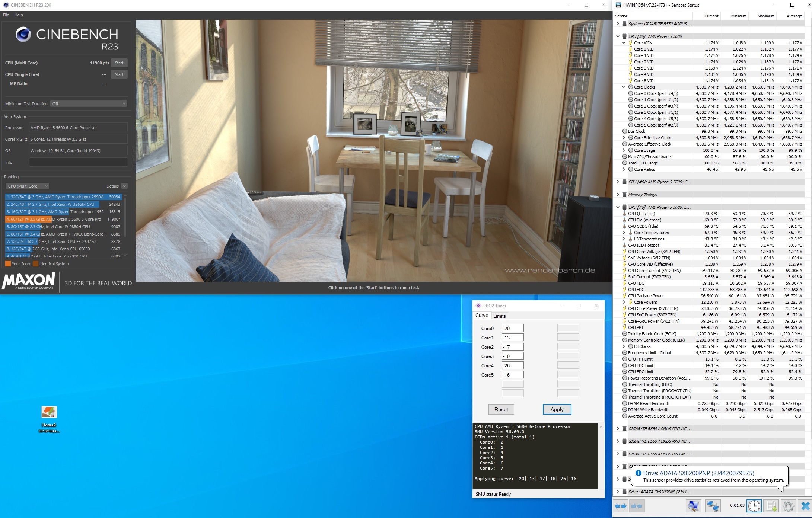Open CPU (Multi Core) ranking dropdown
This screenshot has width=812, height=518.
point(28,186)
